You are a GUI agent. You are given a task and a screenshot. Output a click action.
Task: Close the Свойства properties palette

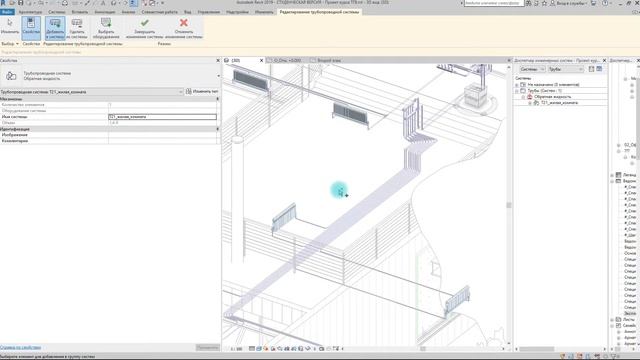218,60
